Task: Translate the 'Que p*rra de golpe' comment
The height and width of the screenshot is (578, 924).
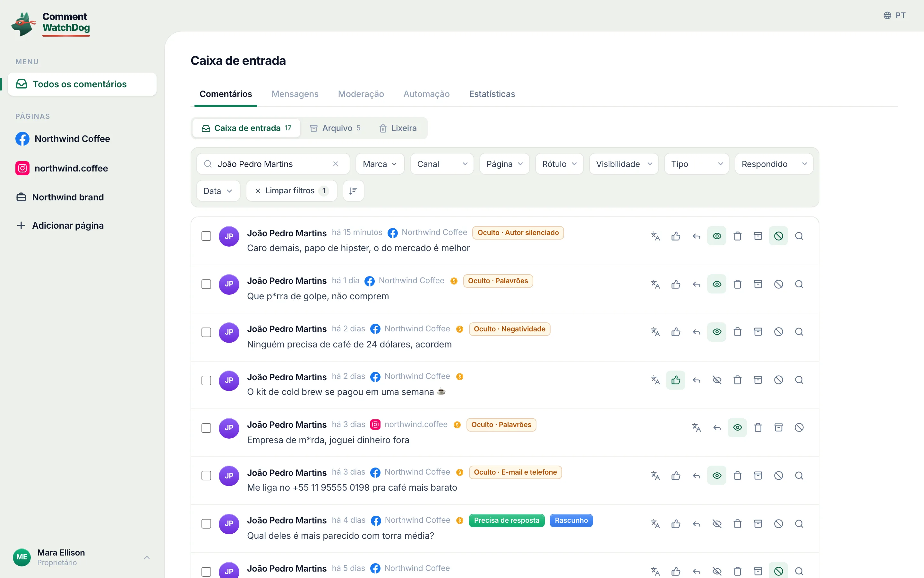Action: (655, 284)
